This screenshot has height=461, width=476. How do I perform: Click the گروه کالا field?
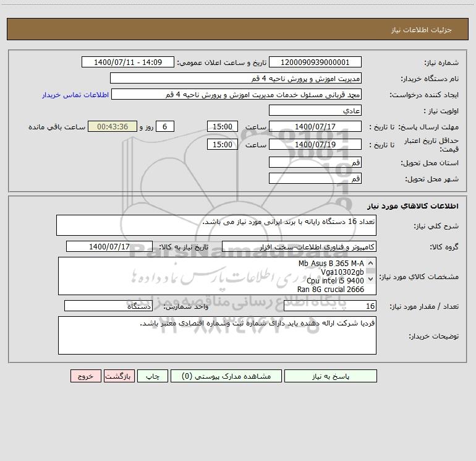pos(299,246)
